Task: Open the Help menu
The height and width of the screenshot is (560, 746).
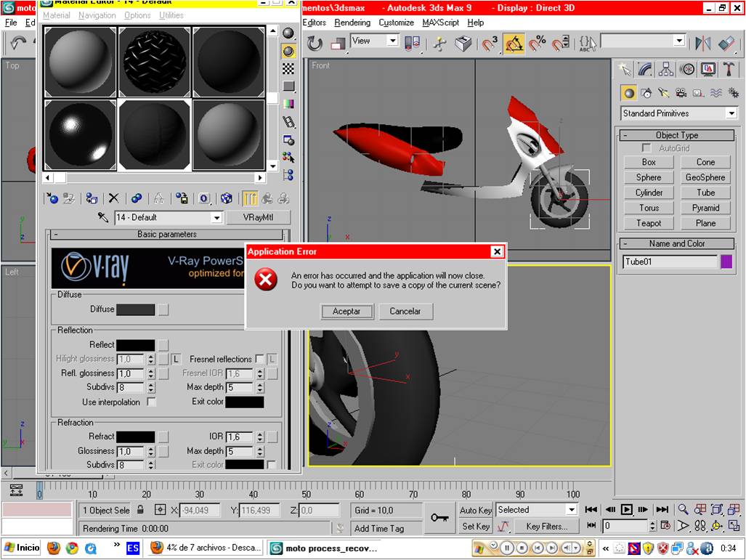Action: pyautogui.click(x=475, y=23)
